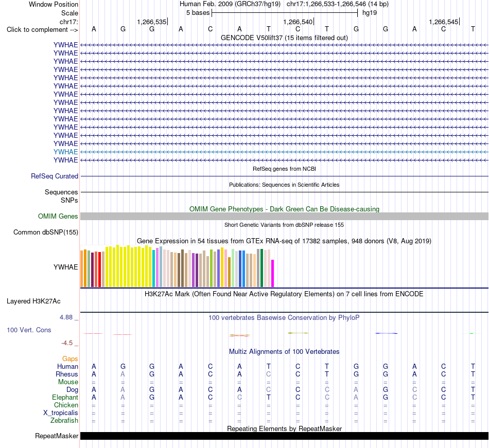The width and height of the screenshot is (489, 448).
Task: Open the RefSeq Curated track label
Action: [55, 176]
